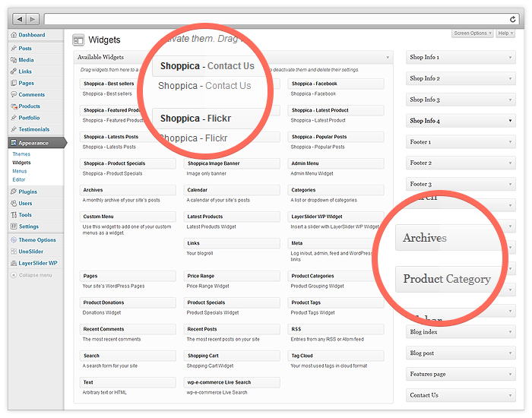Click the Pages icon in sidebar
The image size is (532, 418).
tap(14, 83)
